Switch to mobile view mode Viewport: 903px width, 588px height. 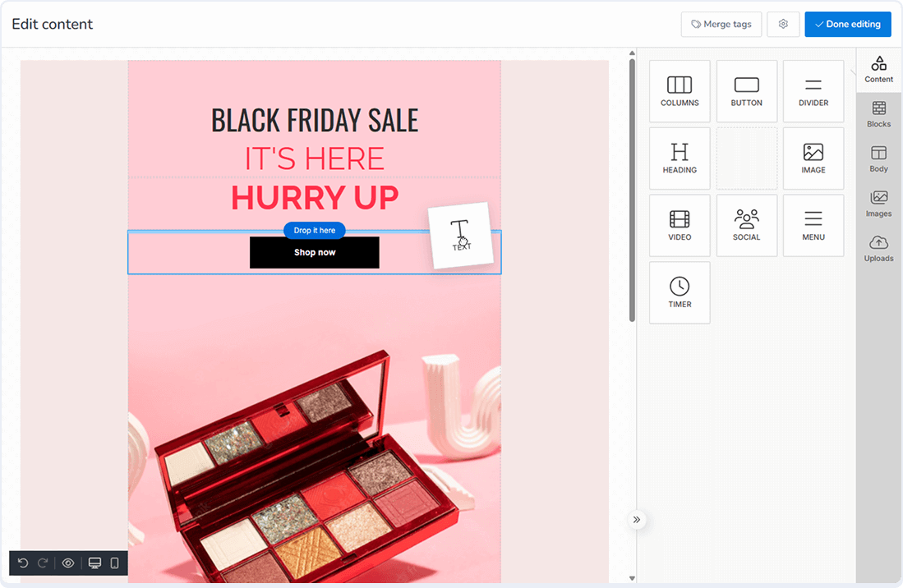114,563
